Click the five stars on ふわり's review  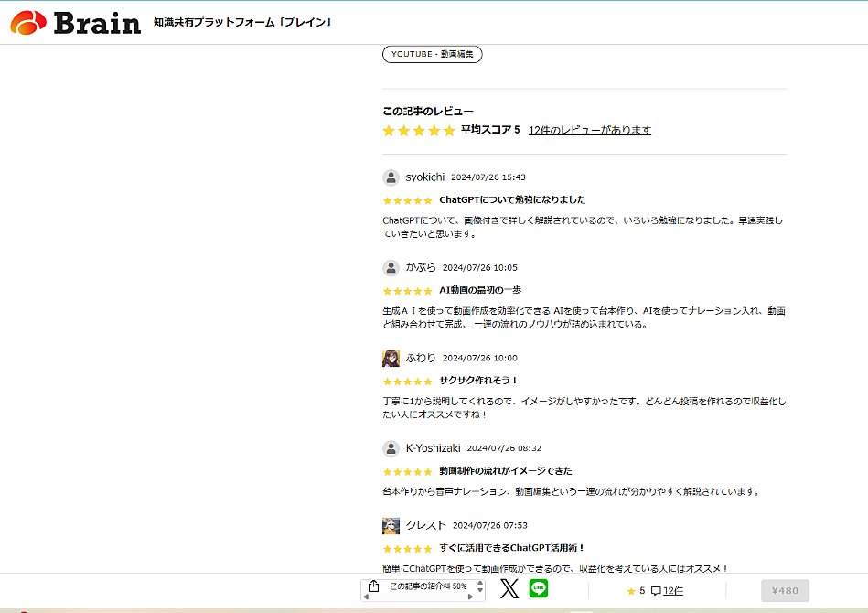coord(407,381)
